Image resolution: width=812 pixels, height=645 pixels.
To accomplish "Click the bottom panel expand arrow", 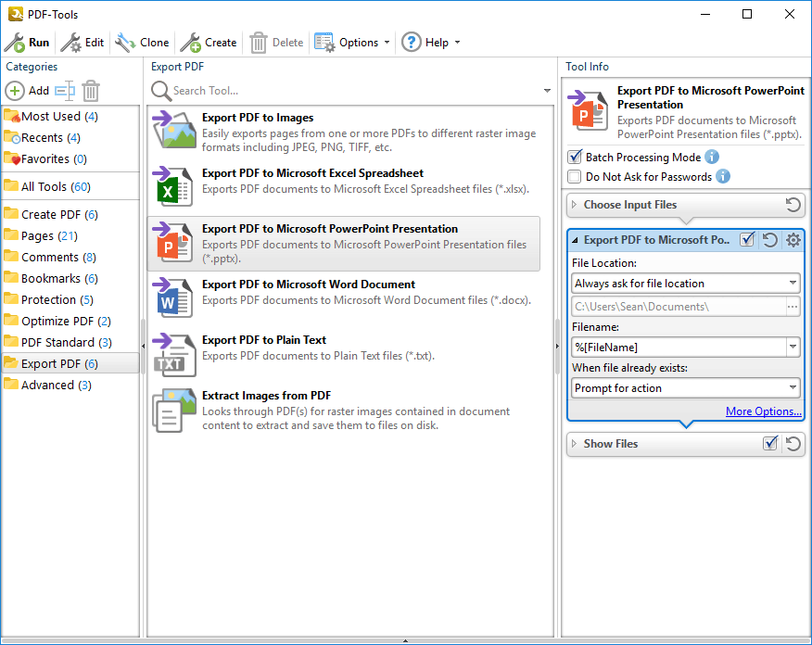I will (x=405, y=641).
